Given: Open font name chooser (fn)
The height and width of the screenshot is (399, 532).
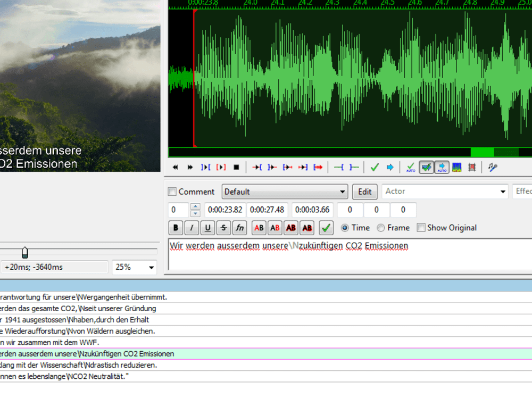Looking at the screenshot, I should coord(240,228).
